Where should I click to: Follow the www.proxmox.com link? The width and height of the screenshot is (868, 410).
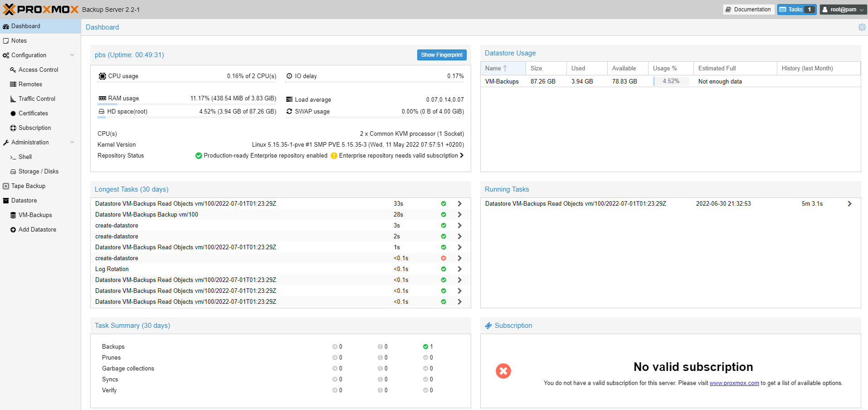(734, 383)
